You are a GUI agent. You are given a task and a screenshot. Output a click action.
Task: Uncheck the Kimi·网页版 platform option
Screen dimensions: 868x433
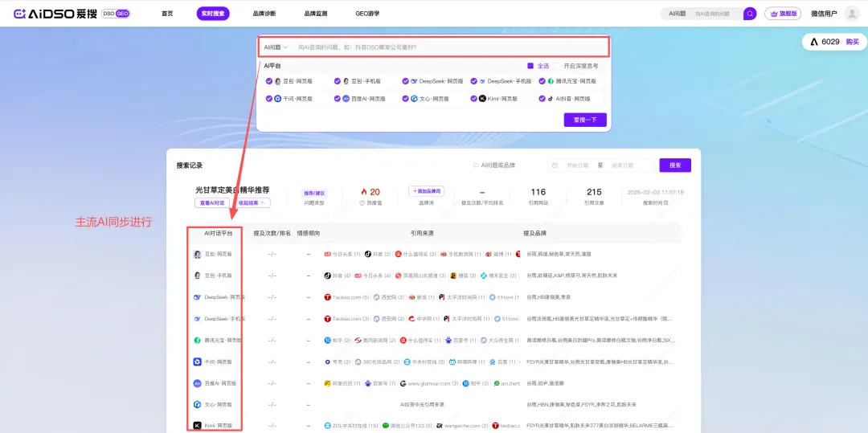click(474, 99)
